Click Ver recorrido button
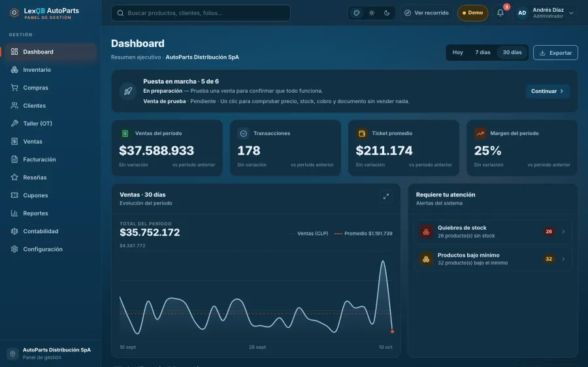Viewport: 588px width, 367px height. click(427, 13)
